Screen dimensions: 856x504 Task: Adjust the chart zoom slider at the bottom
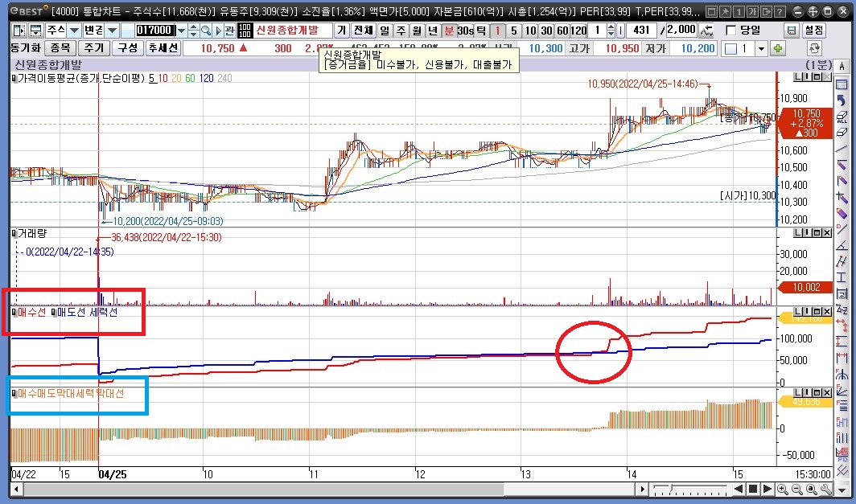pos(672,489)
